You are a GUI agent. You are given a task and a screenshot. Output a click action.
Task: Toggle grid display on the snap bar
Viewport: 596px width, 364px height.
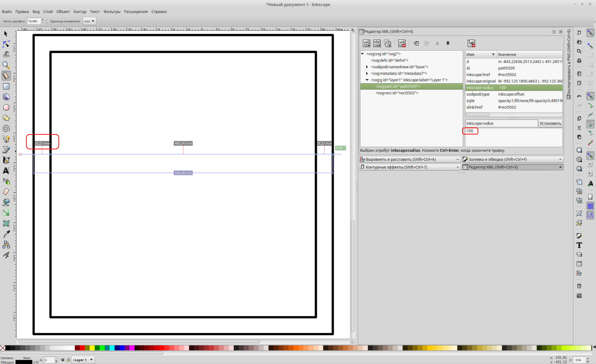[590, 206]
